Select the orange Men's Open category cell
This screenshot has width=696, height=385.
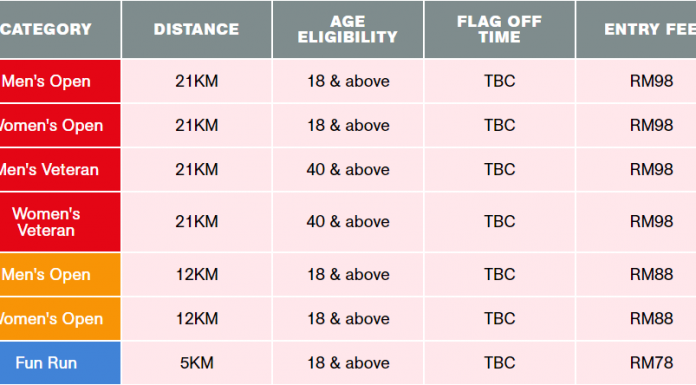pos(60,274)
